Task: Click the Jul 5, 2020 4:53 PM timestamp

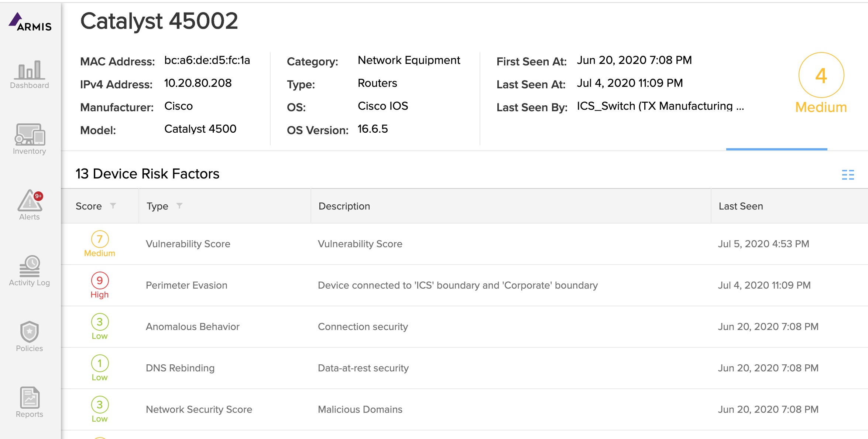Action: click(764, 244)
